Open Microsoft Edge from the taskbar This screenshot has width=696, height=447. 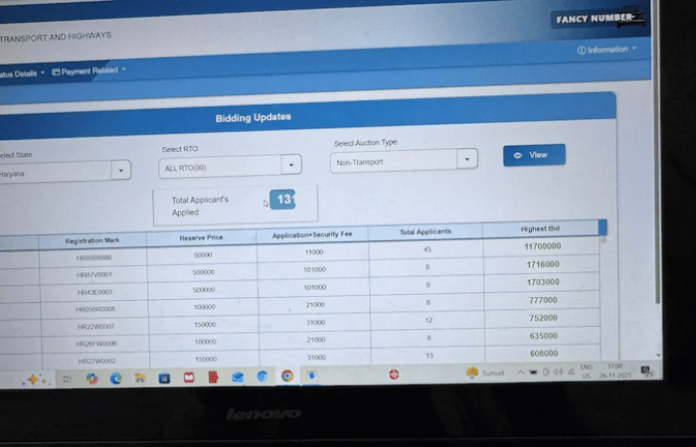coord(116,378)
